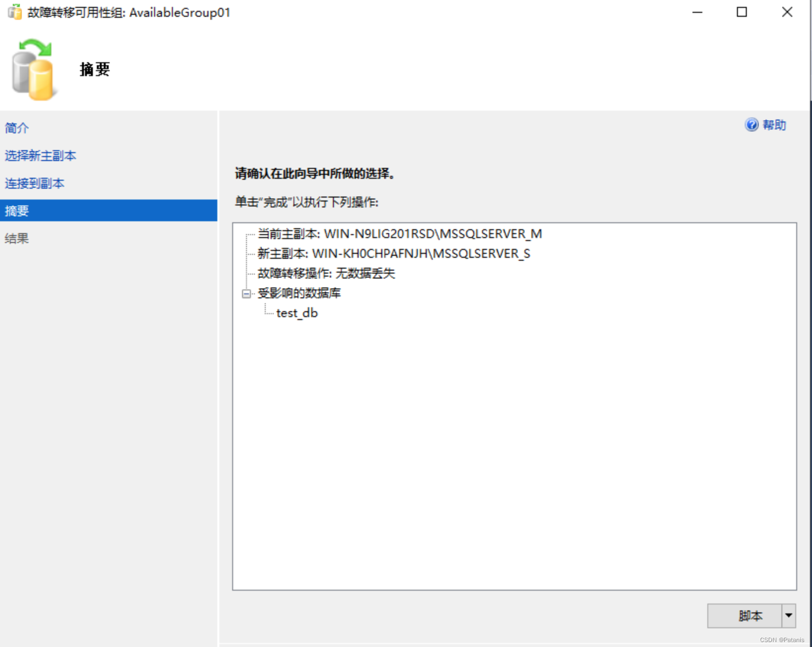Go to the 选择新主副本 wizard page
The image size is (812, 647).
41,156
